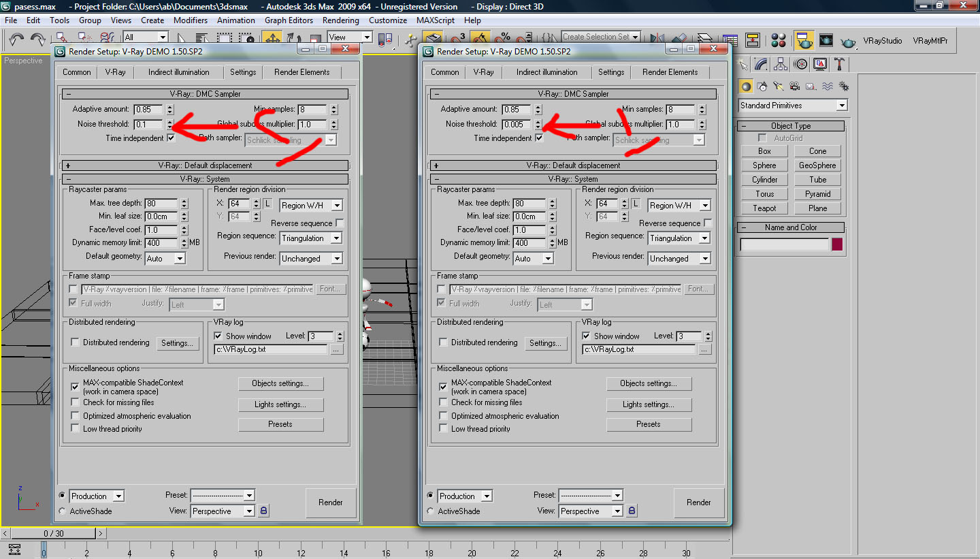Open the Create command panel tab

click(742, 64)
